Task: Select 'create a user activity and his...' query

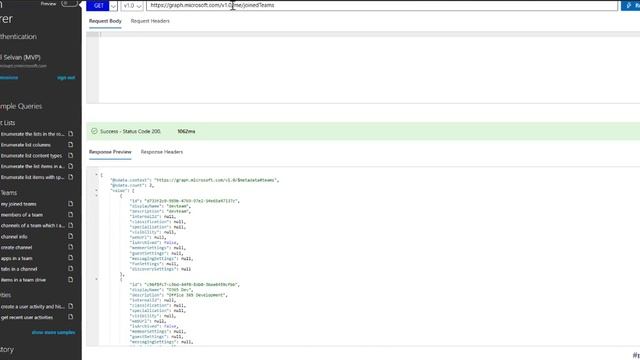Action: click(33, 306)
